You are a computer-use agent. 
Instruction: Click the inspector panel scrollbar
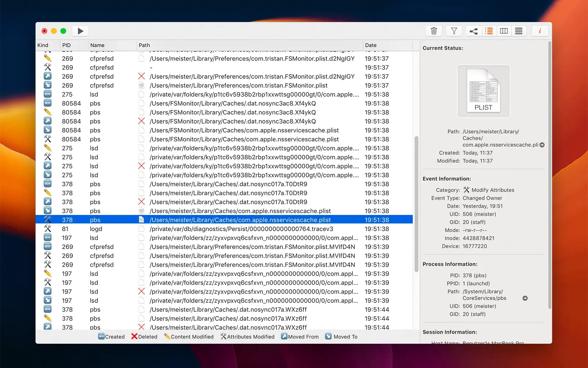pyautogui.click(x=550, y=175)
